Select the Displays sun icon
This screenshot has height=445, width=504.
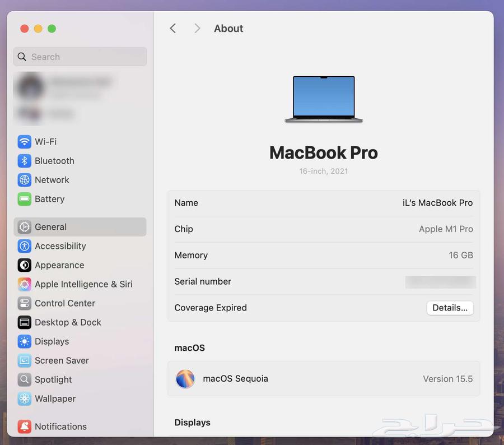click(x=24, y=341)
